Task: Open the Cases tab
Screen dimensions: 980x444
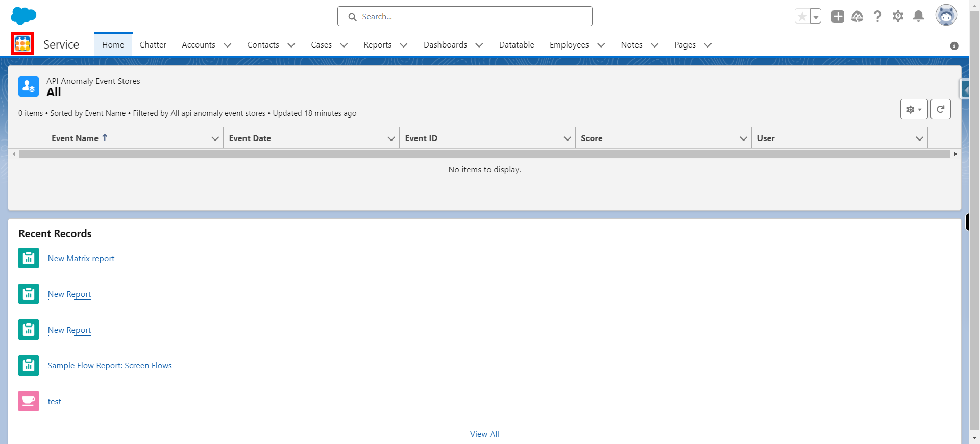Action: [x=322, y=45]
